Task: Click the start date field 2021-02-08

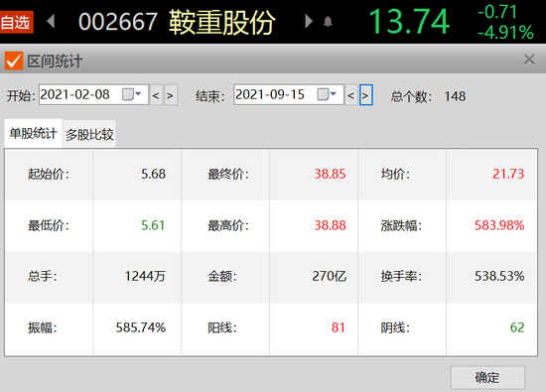Action: pos(93,94)
